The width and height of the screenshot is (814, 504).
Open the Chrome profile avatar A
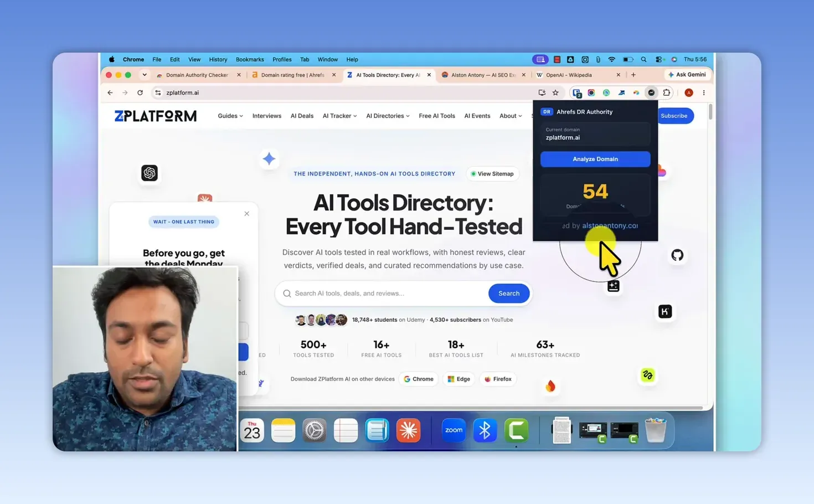coord(689,93)
